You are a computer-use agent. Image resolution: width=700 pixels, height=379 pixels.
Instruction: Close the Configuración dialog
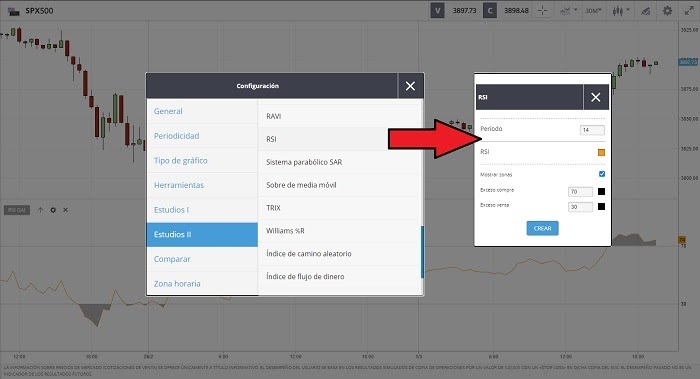tap(410, 86)
